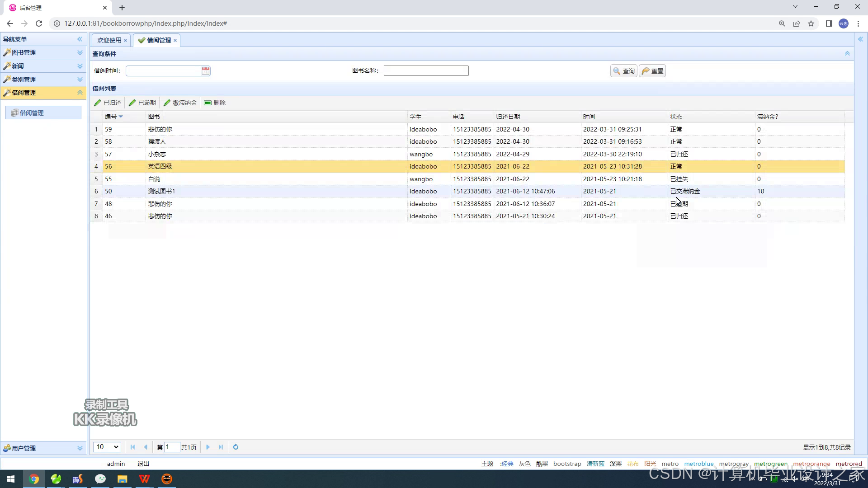Click the 缴滞纳金 toolbar button
This screenshot has height=488, width=868.
[x=180, y=103]
